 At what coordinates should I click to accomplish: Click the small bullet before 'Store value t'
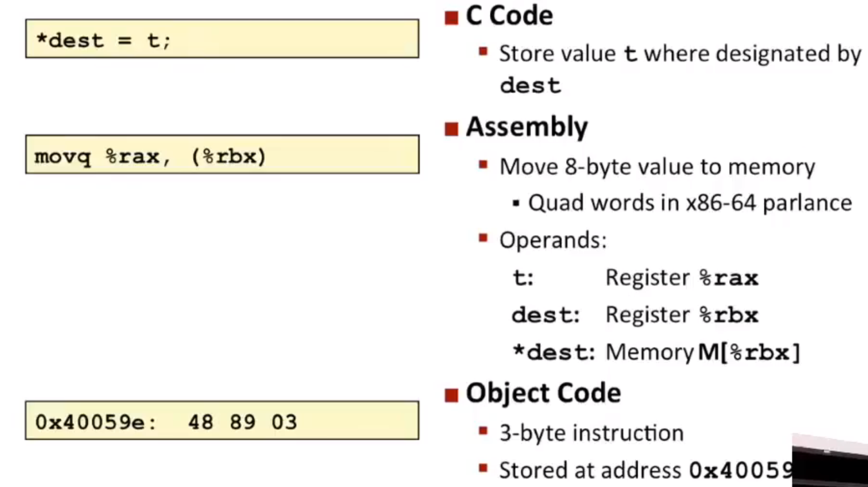click(x=484, y=51)
